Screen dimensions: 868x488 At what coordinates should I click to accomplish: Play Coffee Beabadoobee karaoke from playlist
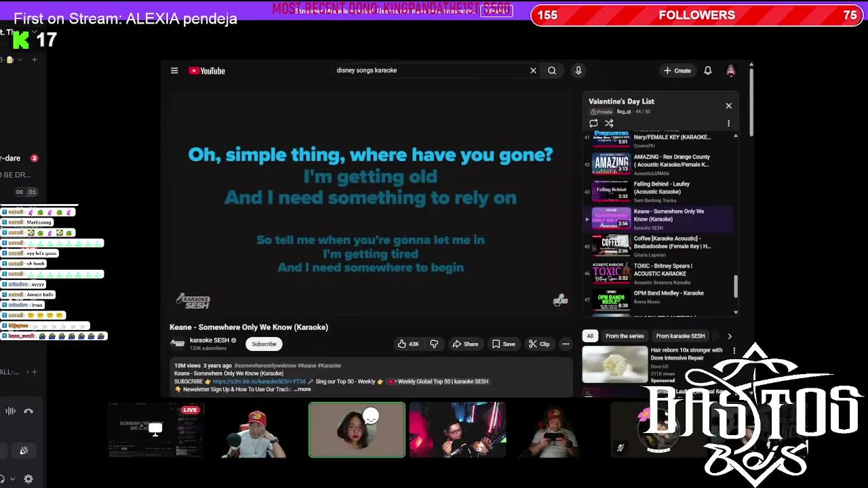[x=658, y=246]
